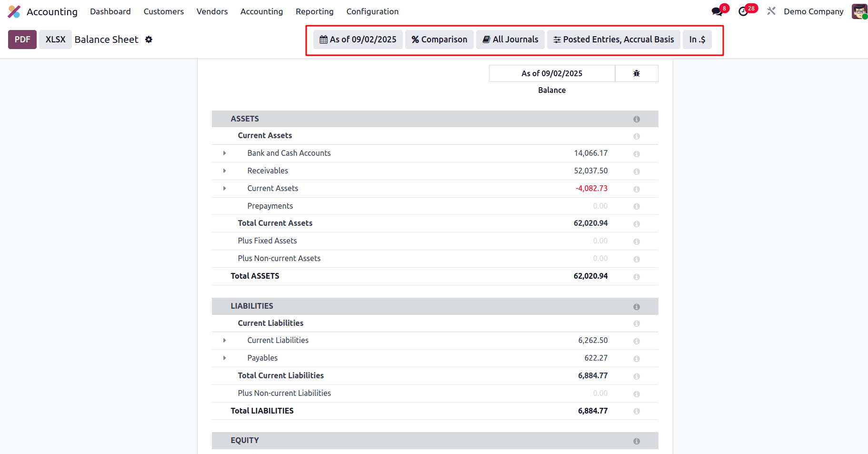The width and height of the screenshot is (868, 454).
Task: Click the info icon on LIABILITIES header
Action: pos(637,306)
